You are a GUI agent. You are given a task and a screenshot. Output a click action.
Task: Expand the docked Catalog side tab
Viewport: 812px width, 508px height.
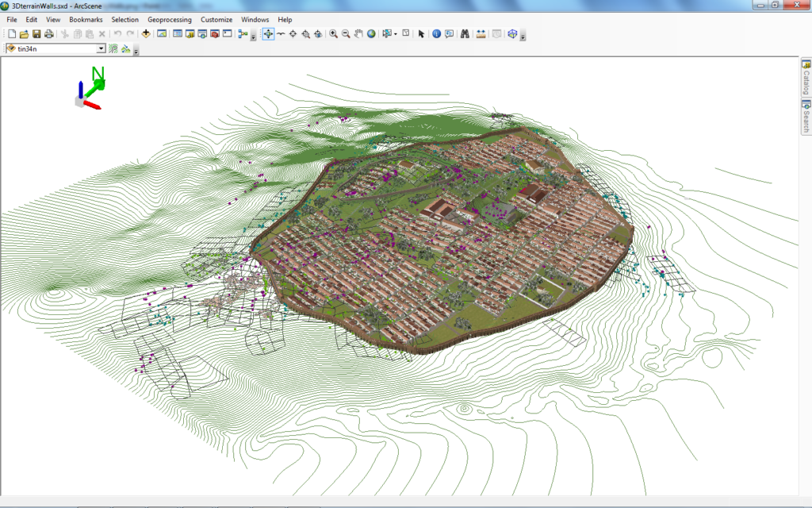coord(806,77)
